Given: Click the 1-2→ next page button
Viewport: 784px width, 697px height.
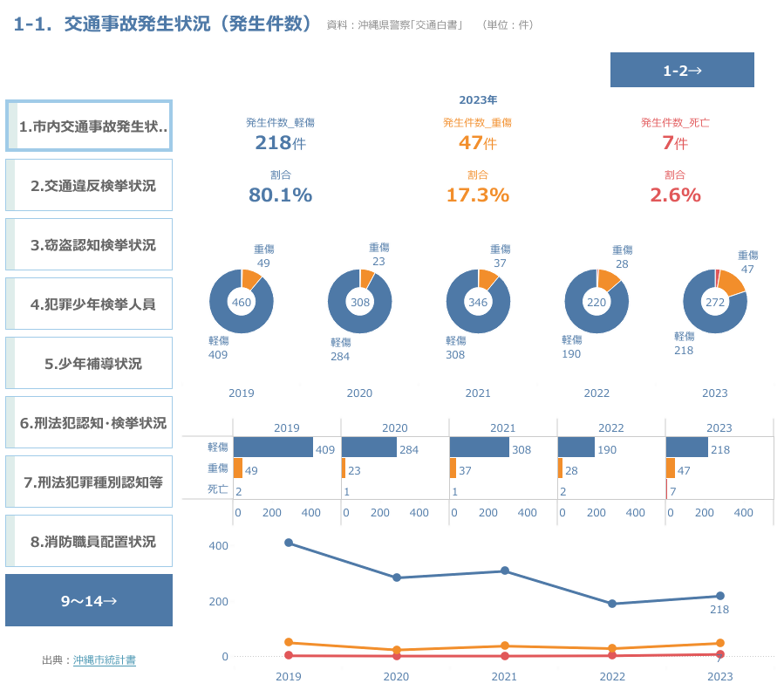Looking at the screenshot, I should click(x=682, y=71).
